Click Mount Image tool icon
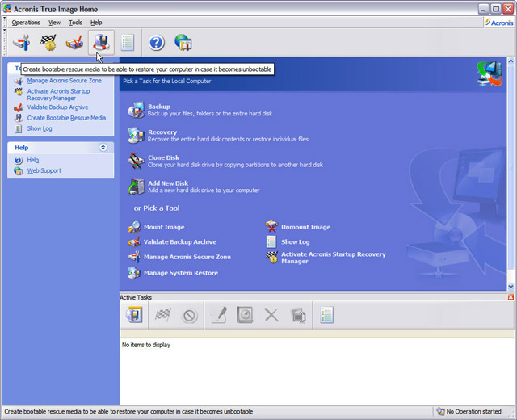The image size is (517, 420). pos(134,227)
